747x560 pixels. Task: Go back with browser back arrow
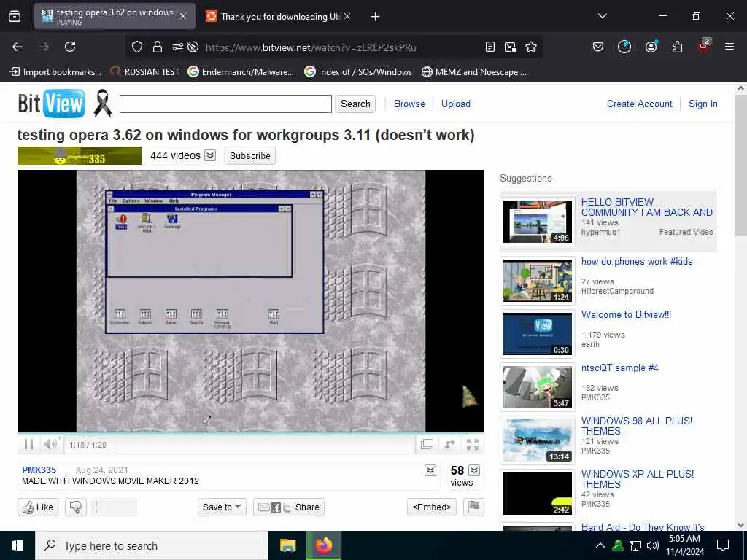(x=18, y=47)
